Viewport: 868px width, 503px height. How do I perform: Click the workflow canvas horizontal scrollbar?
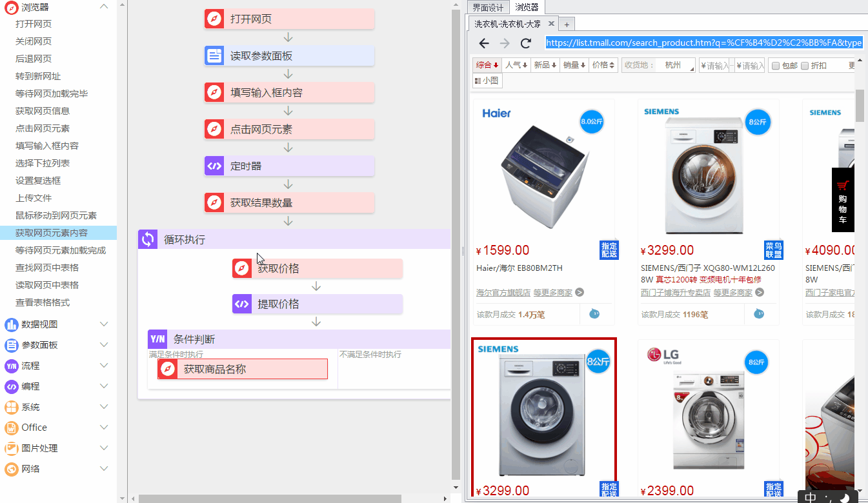pyautogui.click(x=270, y=498)
